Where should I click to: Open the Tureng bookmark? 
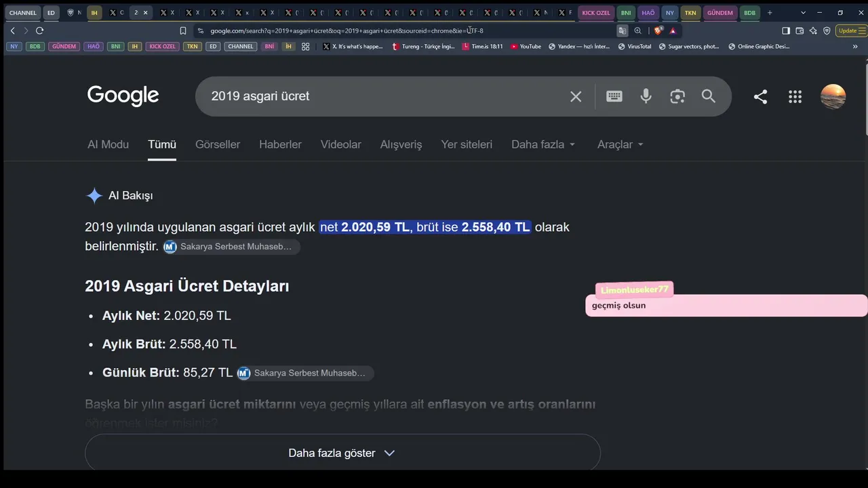pyautogui.click(x=423, y=47)
